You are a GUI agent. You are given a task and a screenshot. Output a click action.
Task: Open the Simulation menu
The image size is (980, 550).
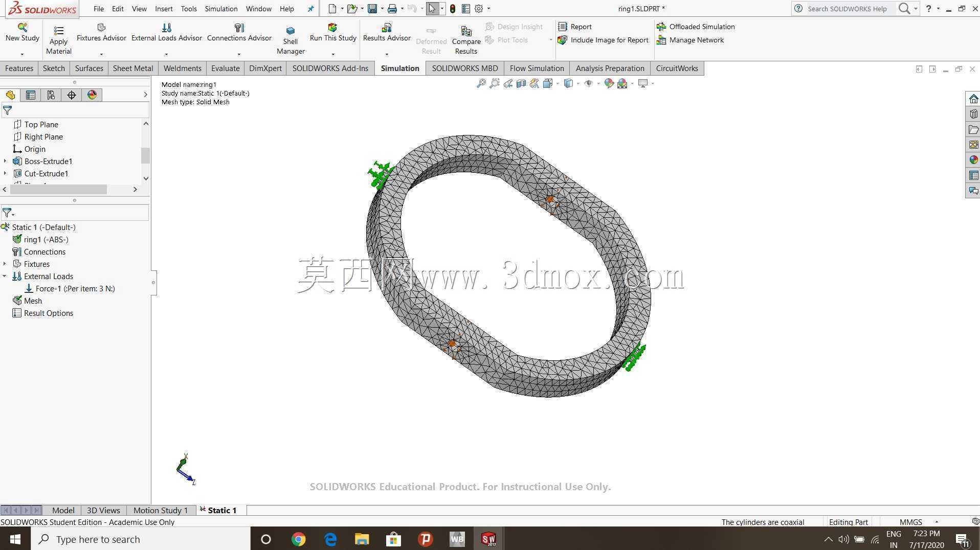coord(221,9)
